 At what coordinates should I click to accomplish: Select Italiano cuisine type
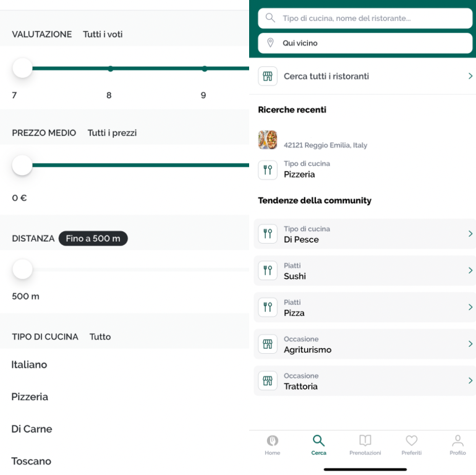[29, 364]
